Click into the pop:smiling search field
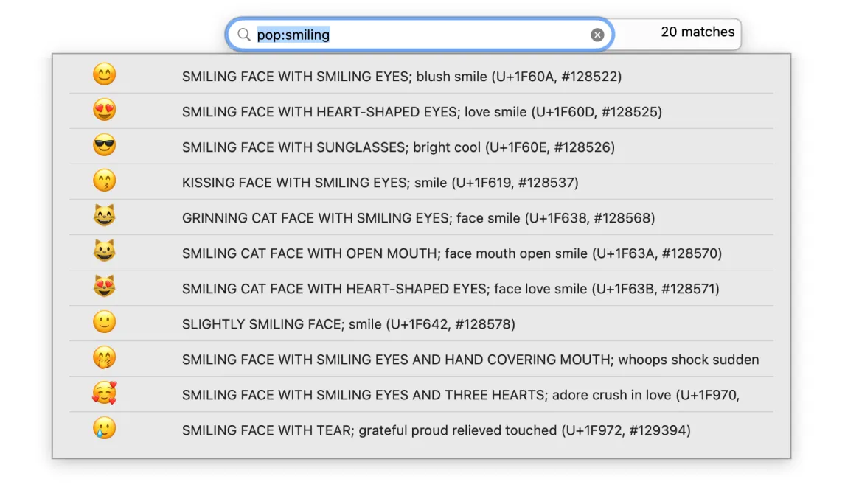Image resolution: width=859 pixels, height=504 pixels. (x=420, y=35)
